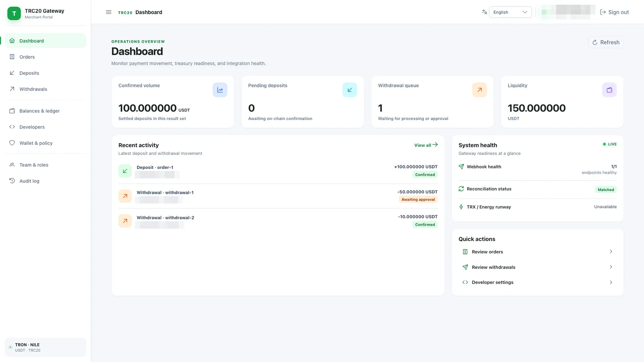
Task: Click the Review withdrawals quick action
Action: click(x=537, y=267)
